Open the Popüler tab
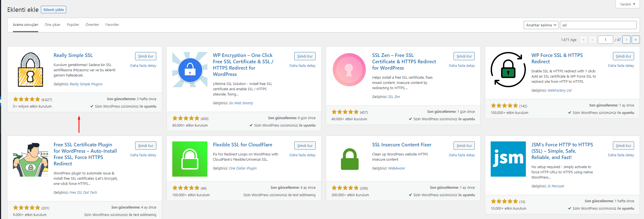Viewport: 644px width, 219px height. coord(73,25)
